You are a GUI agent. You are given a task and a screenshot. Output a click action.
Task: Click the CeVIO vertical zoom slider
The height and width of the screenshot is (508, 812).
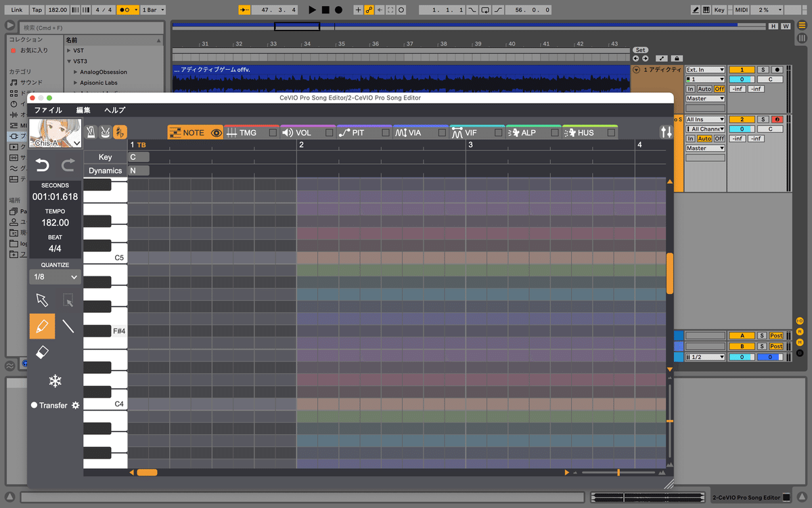(x=670, y=421)
